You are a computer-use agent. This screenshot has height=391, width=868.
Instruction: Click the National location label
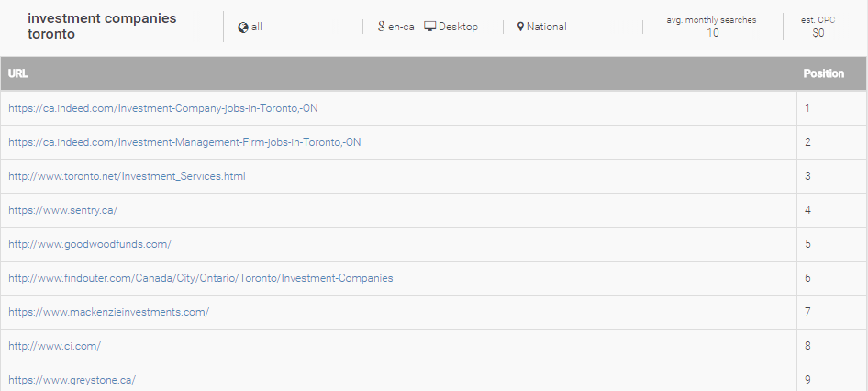click(x=546, y=27)
